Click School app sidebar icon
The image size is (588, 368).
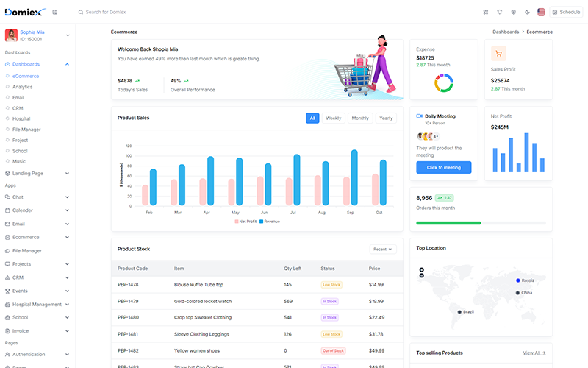tap(7, 318)
